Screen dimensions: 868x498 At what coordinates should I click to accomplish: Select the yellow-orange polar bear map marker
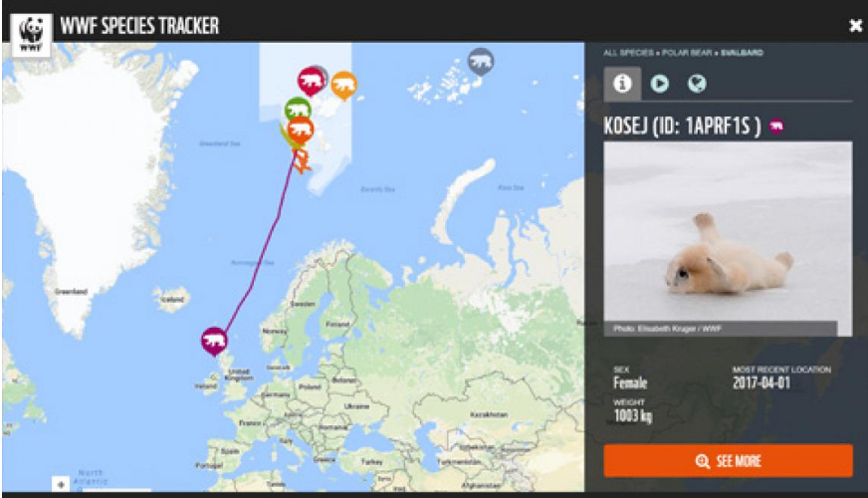point(343,86)
